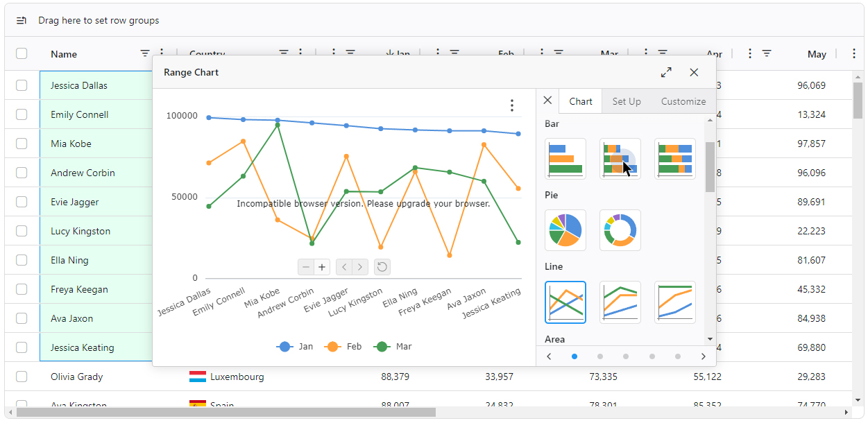868x423 pixels.
Task: Pick the donut chart type
Action: [620, 230]
